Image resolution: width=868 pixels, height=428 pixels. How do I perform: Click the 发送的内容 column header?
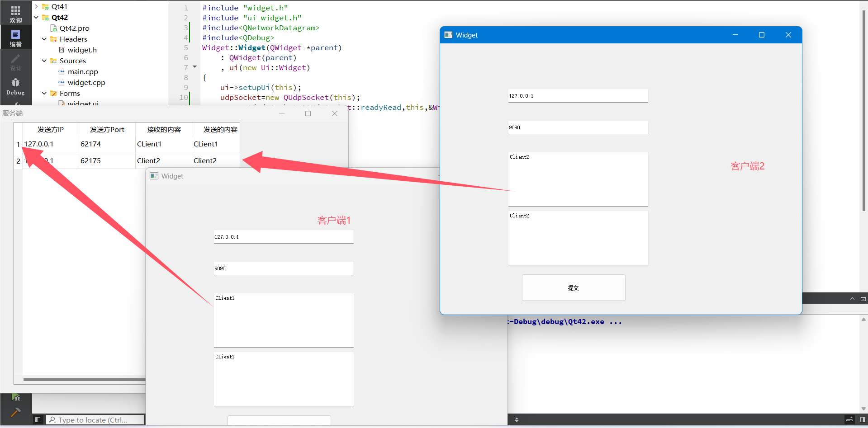pyautogui.click(x=216, y=129)
